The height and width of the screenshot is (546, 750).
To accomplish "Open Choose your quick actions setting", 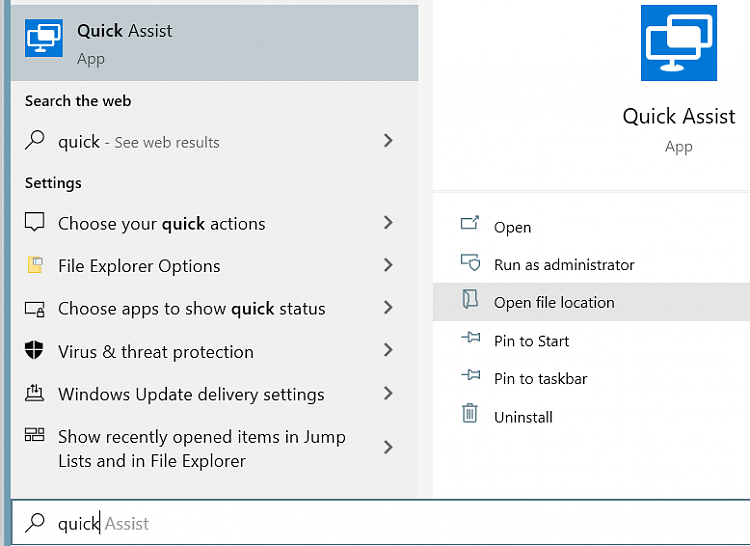I will click(x=214, y=223).
